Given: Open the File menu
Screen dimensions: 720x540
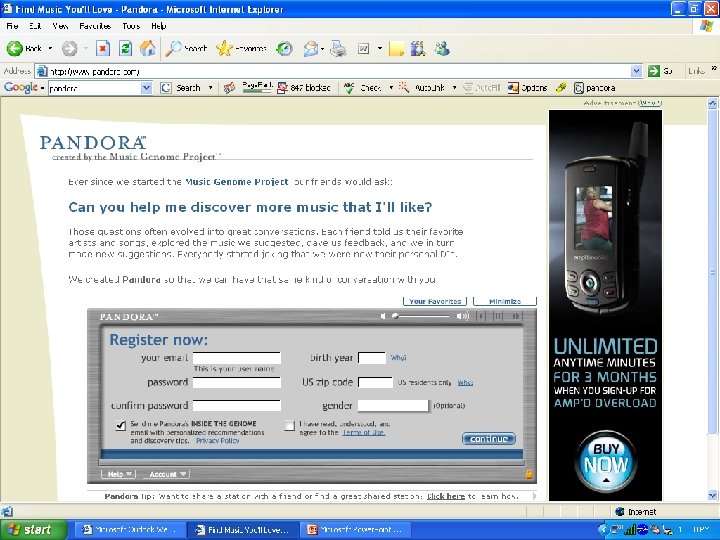Looking at the screenshot, I should [x=12, y=26].
